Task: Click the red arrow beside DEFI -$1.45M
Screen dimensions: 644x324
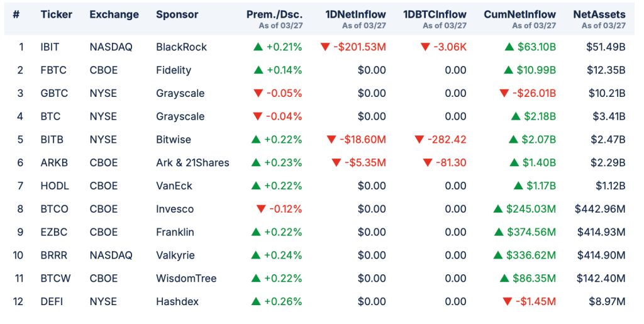Action: pyautogui.click(x=508, y=301)
